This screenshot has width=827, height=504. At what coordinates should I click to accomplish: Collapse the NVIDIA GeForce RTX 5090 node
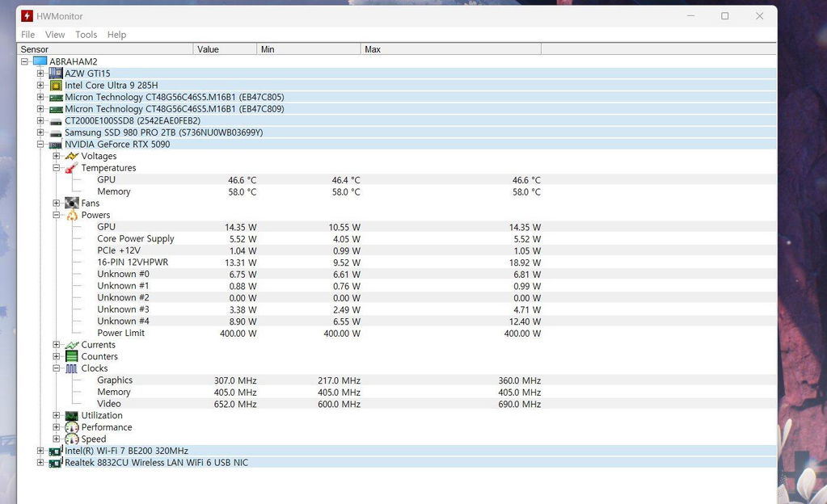pyautogui.click(x=40, y=144)
